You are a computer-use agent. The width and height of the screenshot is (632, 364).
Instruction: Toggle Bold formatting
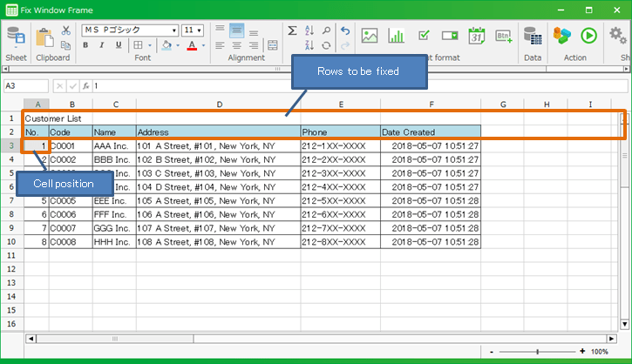point(87,45)
